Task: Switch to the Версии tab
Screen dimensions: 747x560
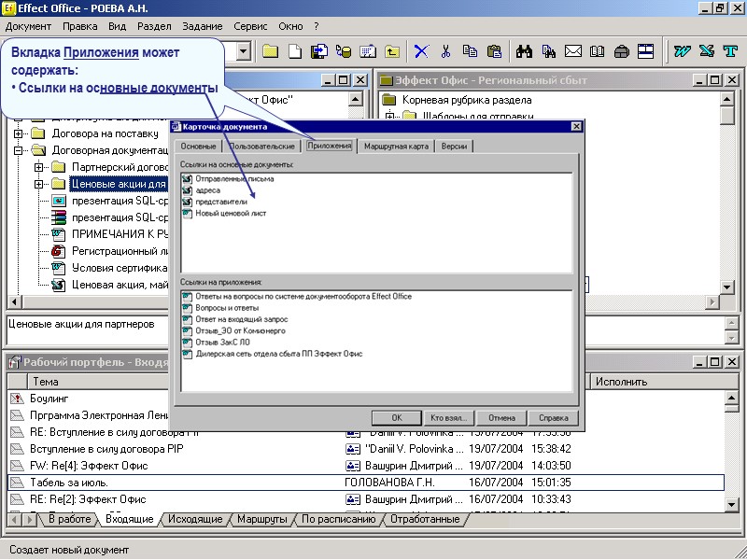Action: pos(454,147)
